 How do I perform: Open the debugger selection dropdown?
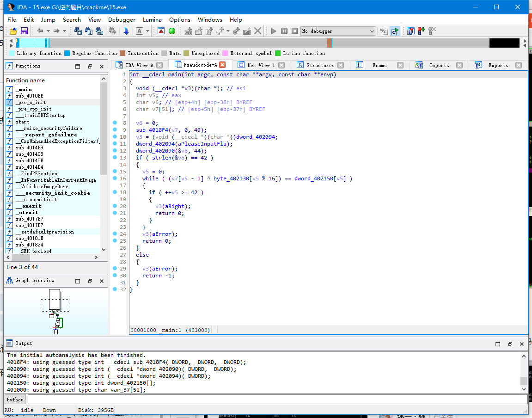[x=372, y=31]
